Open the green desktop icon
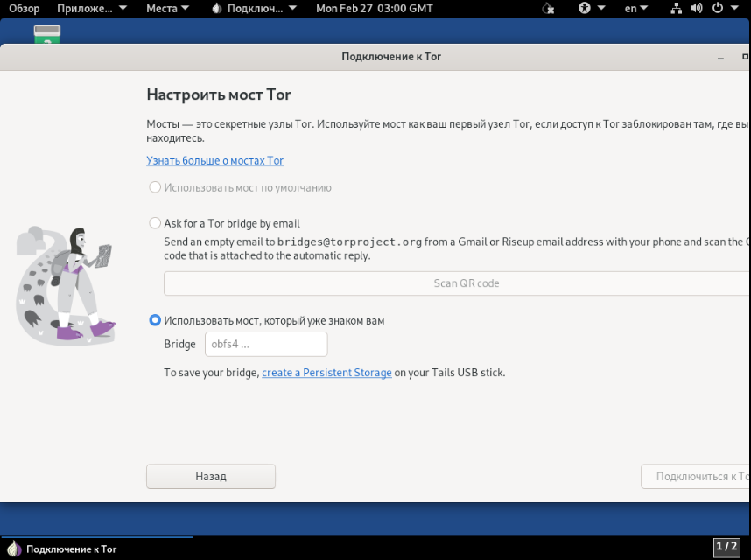The width and height of the screenshot is (751, 560). pos(47,35)
